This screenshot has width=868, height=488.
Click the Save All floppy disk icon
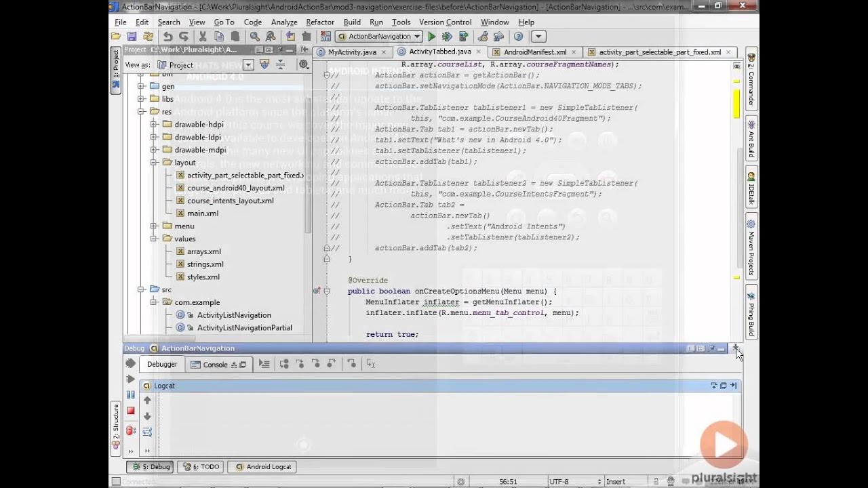pos(132,37)
